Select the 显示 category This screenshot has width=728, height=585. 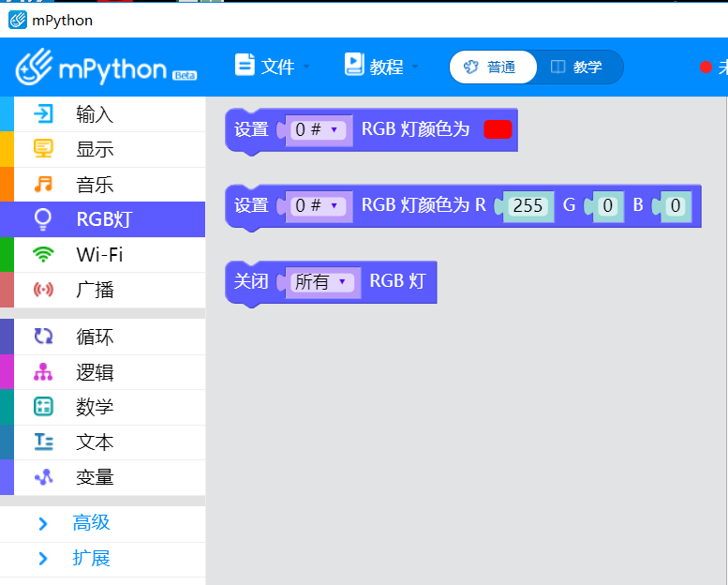(103, 150)
